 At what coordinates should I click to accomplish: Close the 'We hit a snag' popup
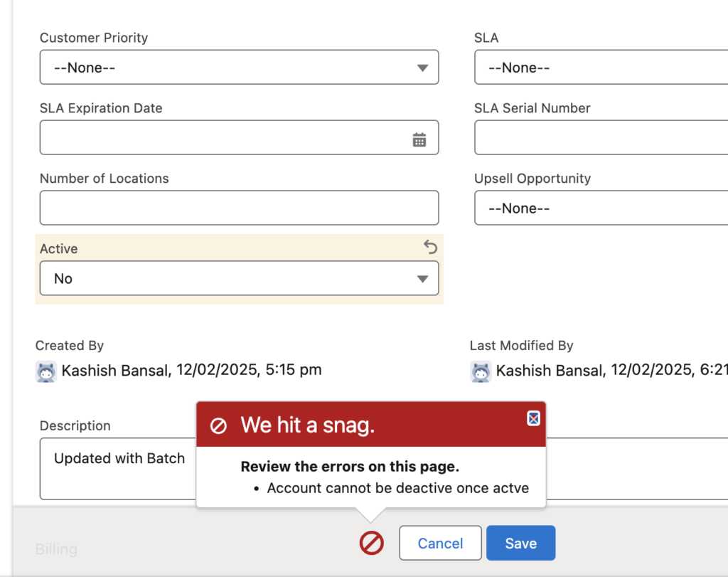533,418
